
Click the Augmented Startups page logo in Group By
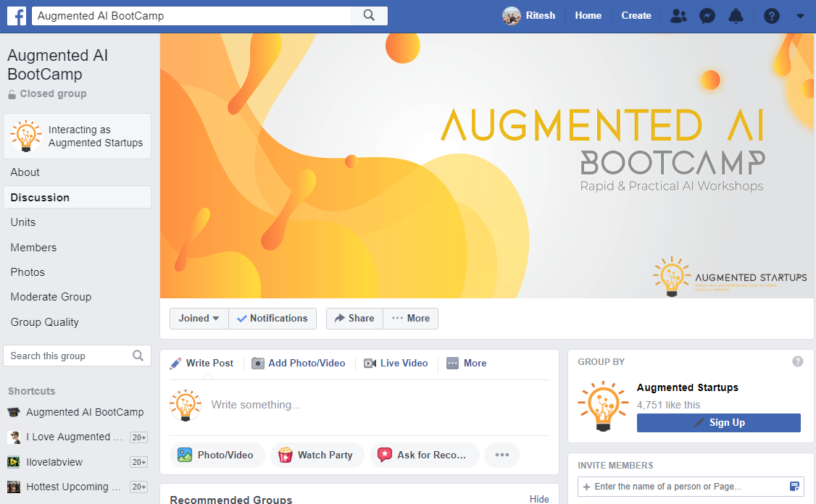pos(603,406)
